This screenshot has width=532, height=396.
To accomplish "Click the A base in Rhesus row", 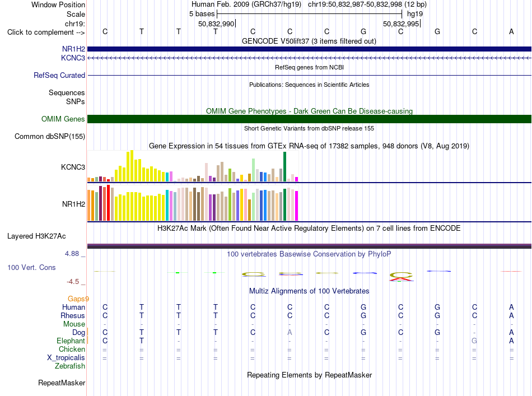I will click(511, 315).
